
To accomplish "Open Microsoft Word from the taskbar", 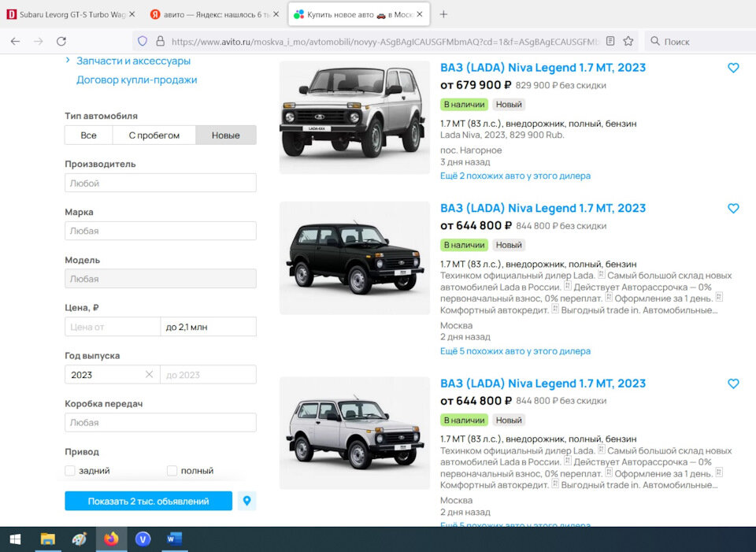I will click(174, 539).
